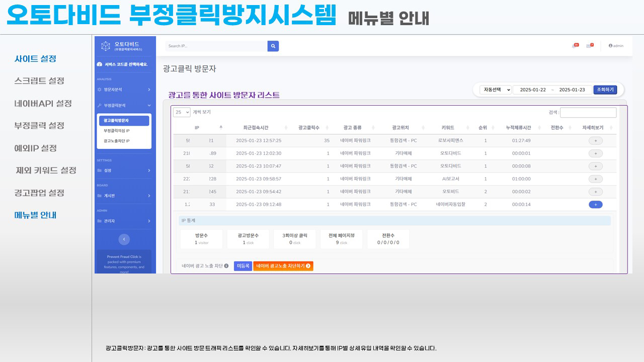Select 부정클릭의심 IP in the sidebar submenu
Screen dimensions: 644x362
[x=117, y=131]
